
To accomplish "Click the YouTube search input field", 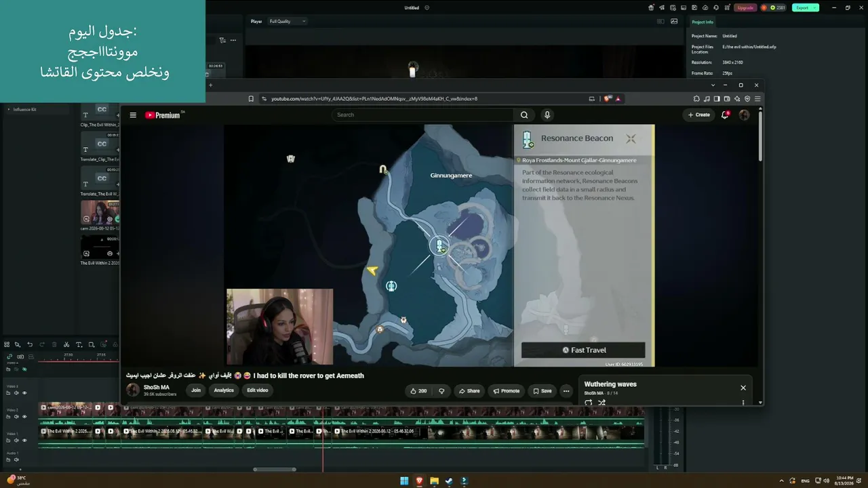I will point(422,115).
